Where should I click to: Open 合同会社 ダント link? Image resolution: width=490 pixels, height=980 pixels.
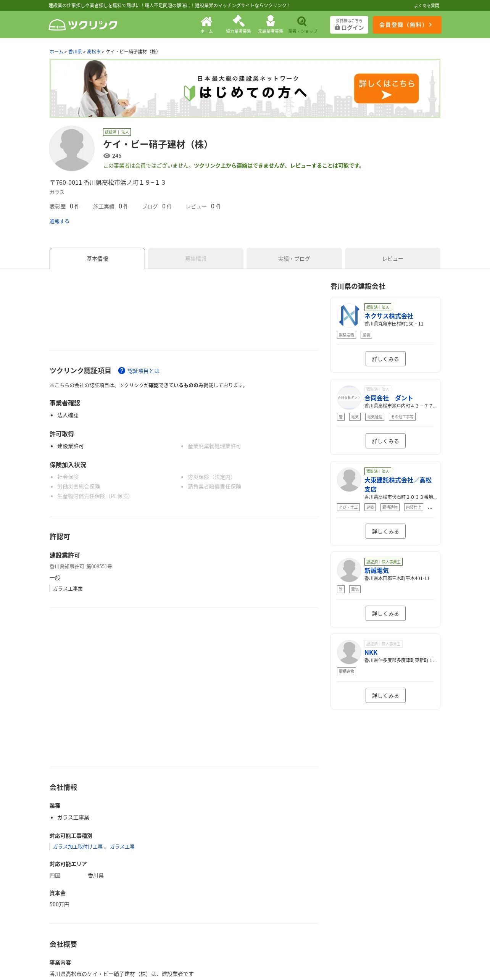[x=388, y=398]
